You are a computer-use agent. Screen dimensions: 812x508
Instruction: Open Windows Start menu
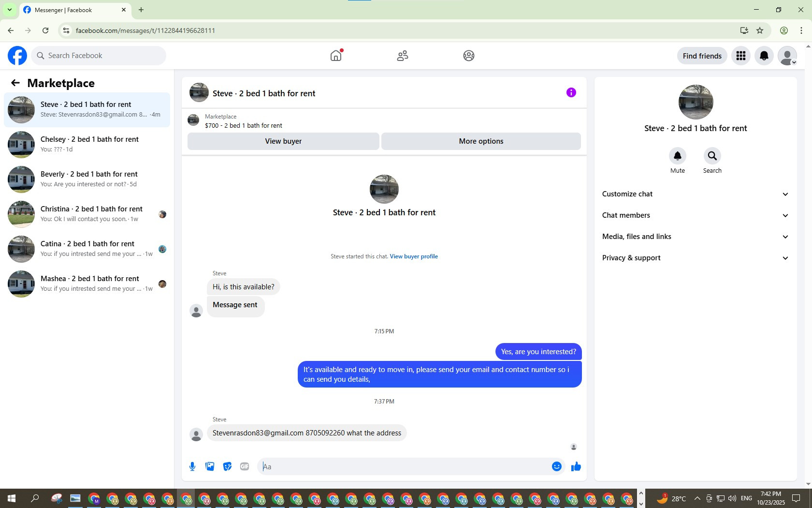12,498
